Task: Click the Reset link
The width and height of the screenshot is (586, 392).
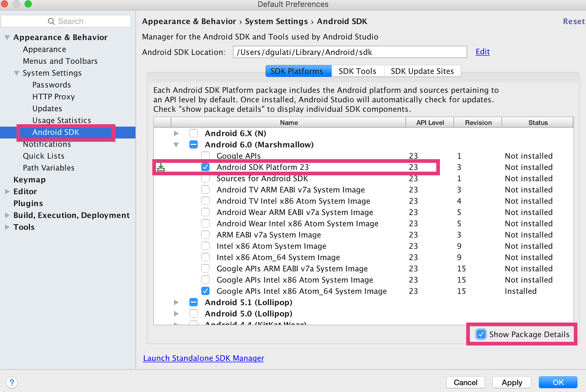Action: (x=574, y=22)
